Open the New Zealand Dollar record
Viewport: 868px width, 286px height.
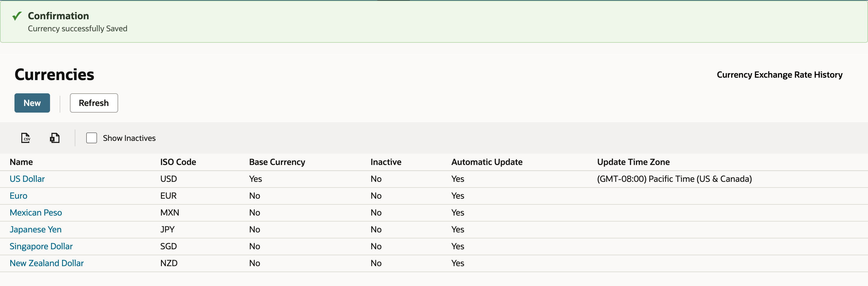tap(47, 263)
